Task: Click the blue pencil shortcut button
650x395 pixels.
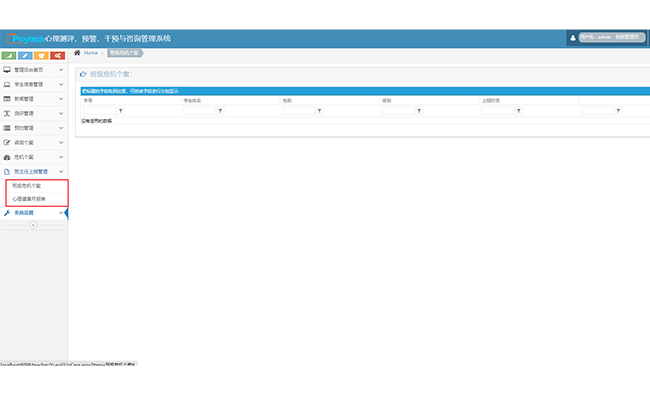Action: click(25, 56)
